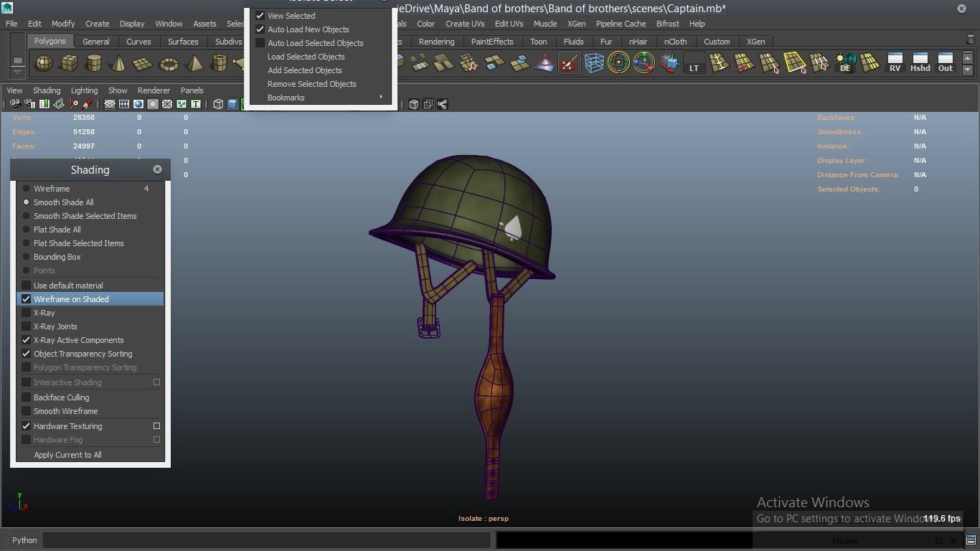Screen dimensions: 980x551
Task: Open the Out outliner shelf icon
Action: pos(946,64)
